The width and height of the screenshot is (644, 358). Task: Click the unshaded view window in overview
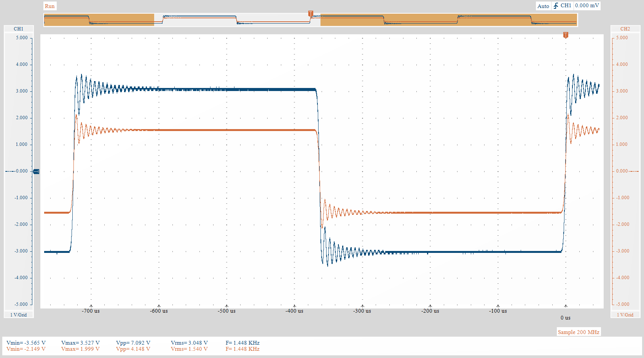tap(237, 20)
